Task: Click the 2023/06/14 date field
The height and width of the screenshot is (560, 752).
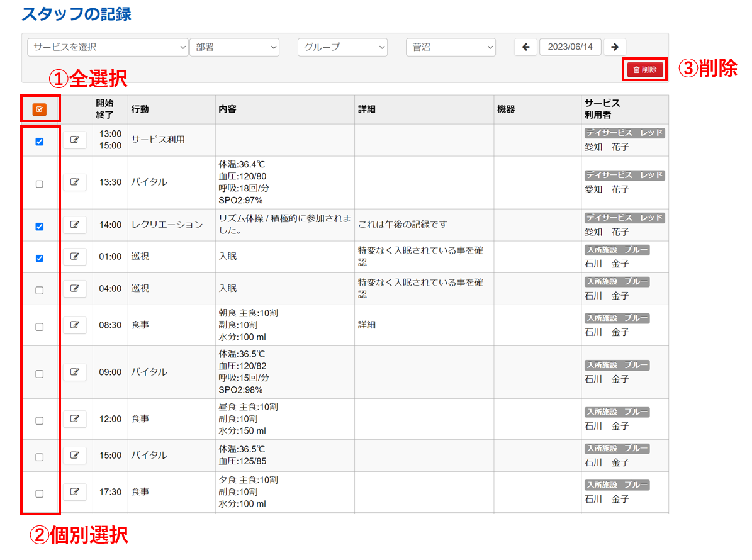Action: (x=570, y=47)
